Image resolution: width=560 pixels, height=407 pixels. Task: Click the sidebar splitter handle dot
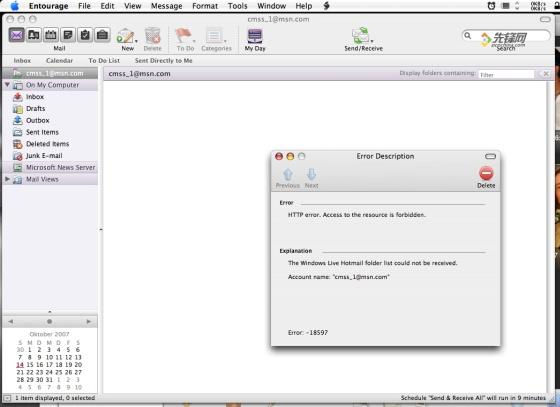coord(101,230)
